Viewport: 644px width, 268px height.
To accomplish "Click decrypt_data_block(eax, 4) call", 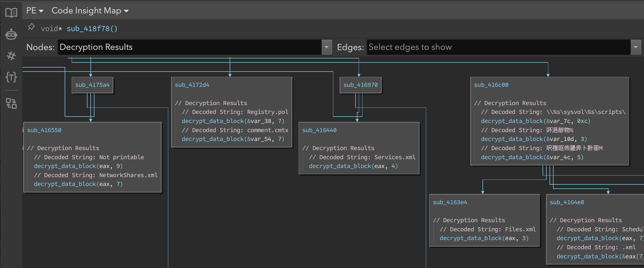I will click(x=353, y=166).
